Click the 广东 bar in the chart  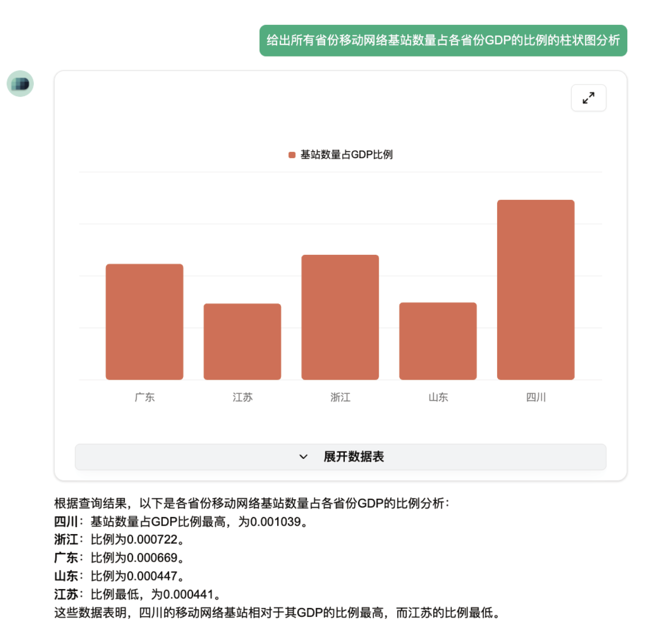click(144, 321)
